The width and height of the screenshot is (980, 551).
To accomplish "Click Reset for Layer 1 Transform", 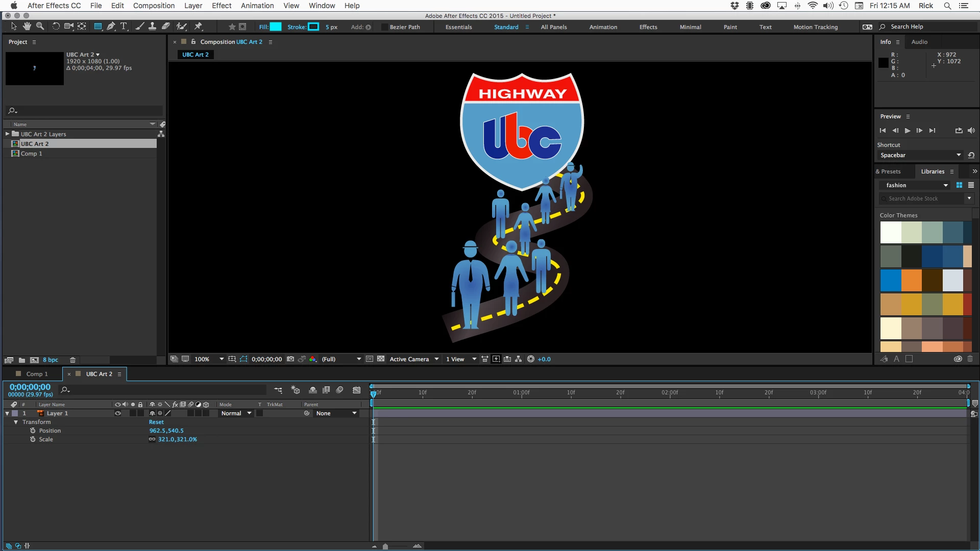I will pyautogui.click(x=156, y=422).
